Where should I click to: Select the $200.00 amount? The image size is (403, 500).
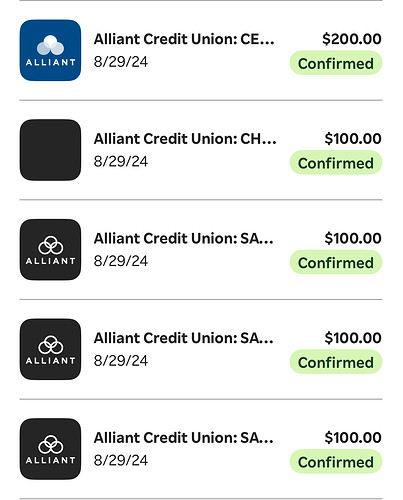tap(352, 39)
